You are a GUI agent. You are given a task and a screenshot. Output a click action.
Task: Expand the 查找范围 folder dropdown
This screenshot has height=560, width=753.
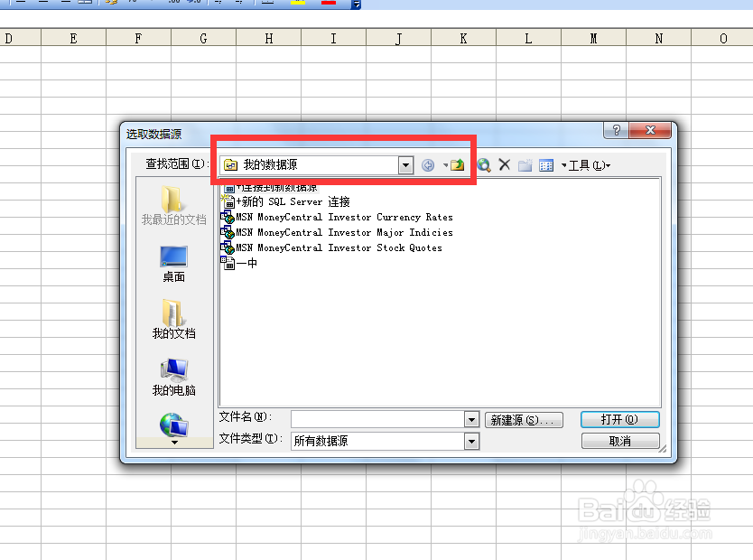pyautogui.click(x=405, y=165)
